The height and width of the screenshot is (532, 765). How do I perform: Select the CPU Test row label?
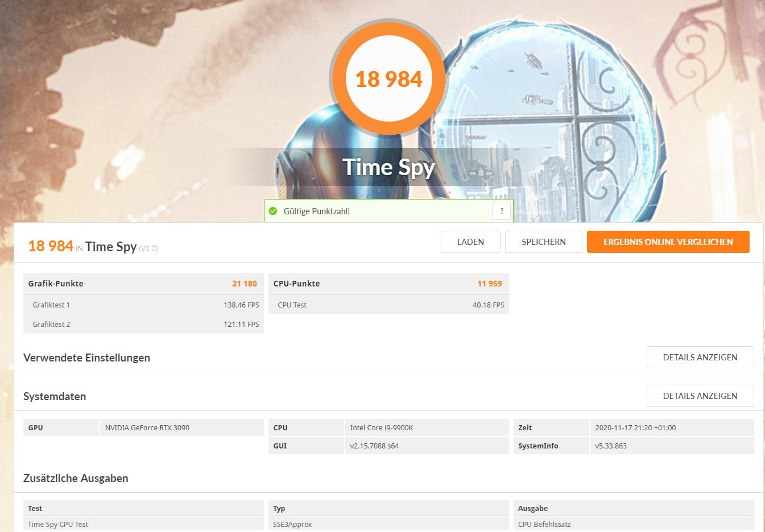[x=292, y=305]
